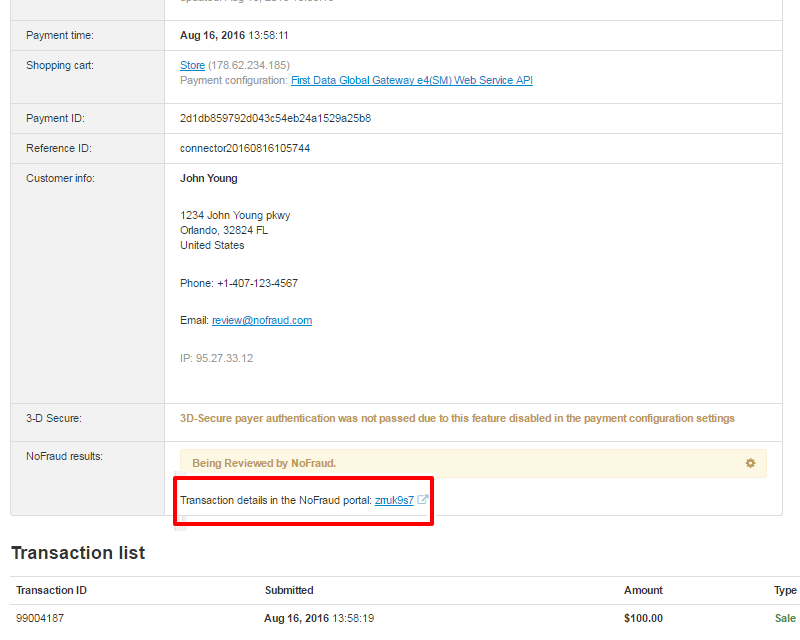Open external link icon next to zrruk9s7

[422, 500]
